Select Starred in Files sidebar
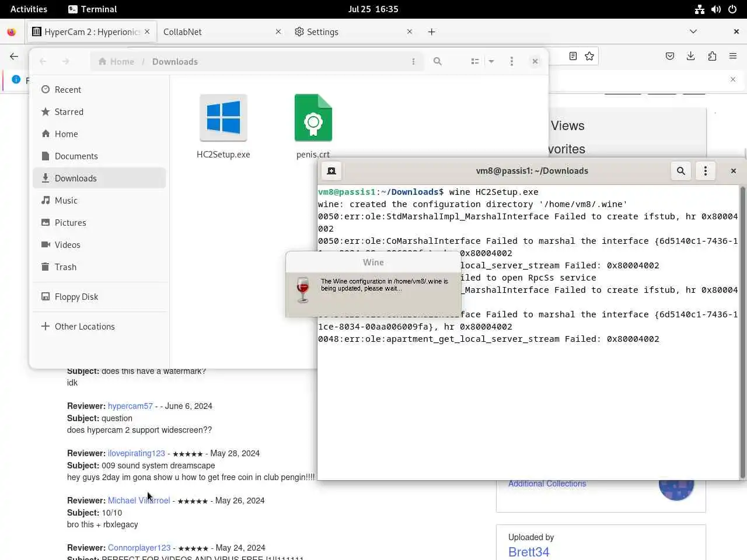Screen dimensions: 747x560 point(99,112)
